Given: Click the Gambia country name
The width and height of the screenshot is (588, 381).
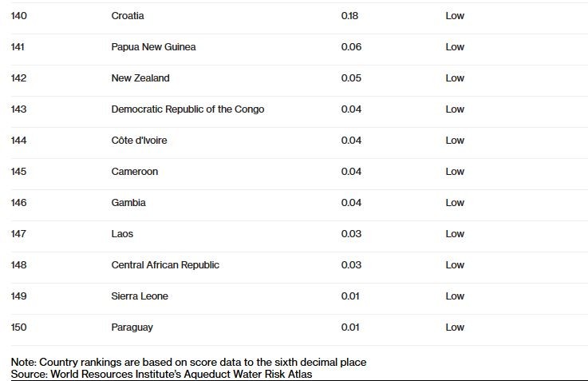Looking at the screenshot, I should [128, 203].
